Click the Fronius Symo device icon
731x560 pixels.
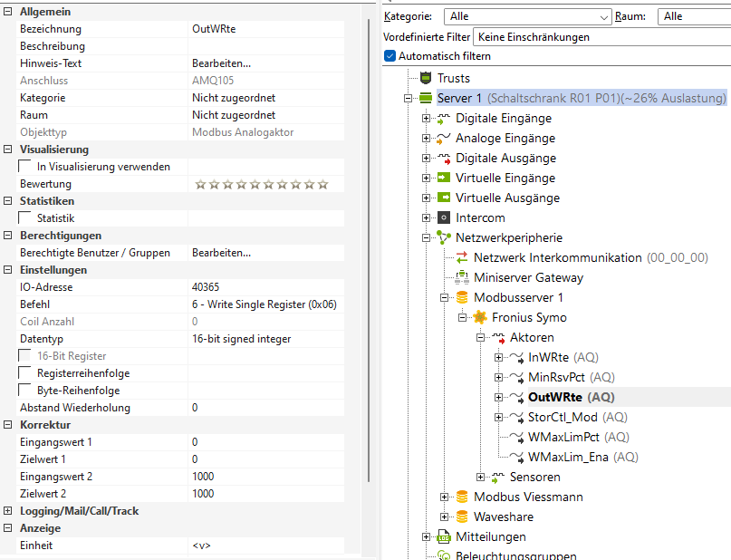pos(479,318)
